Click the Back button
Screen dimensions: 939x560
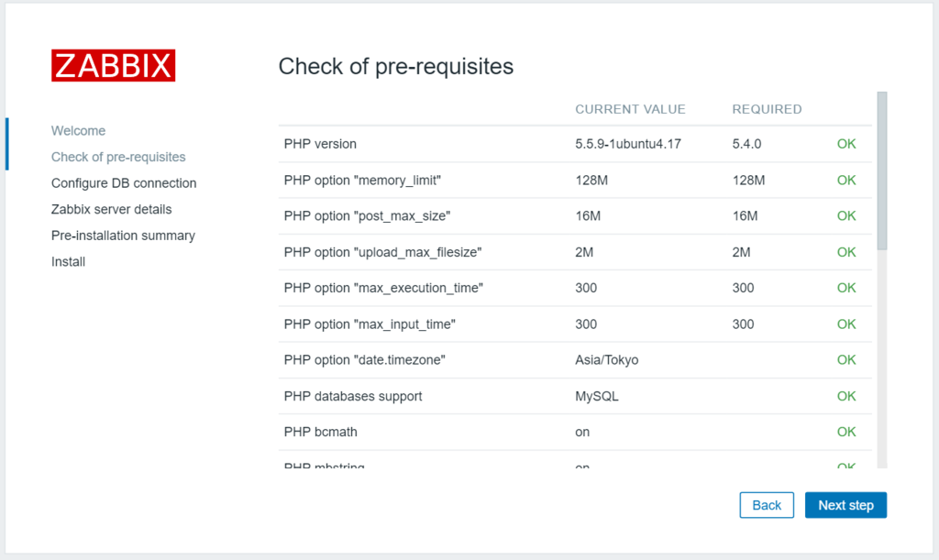(x=766, y=505)
